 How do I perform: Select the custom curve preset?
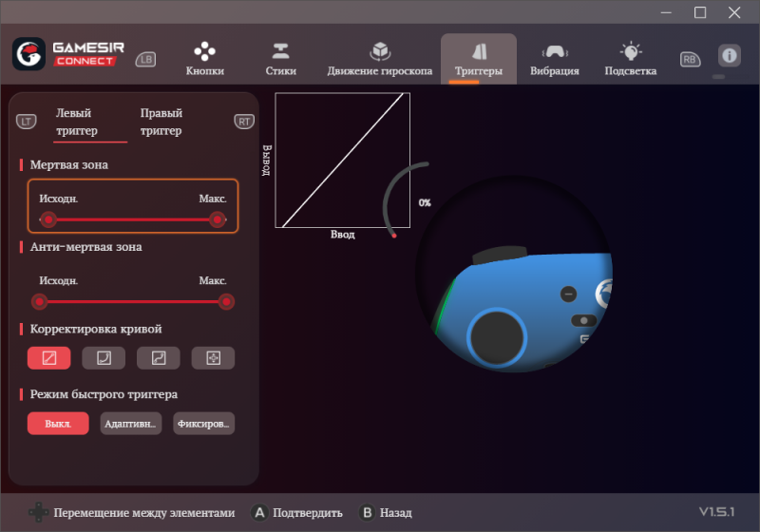[x=213, y=358]
